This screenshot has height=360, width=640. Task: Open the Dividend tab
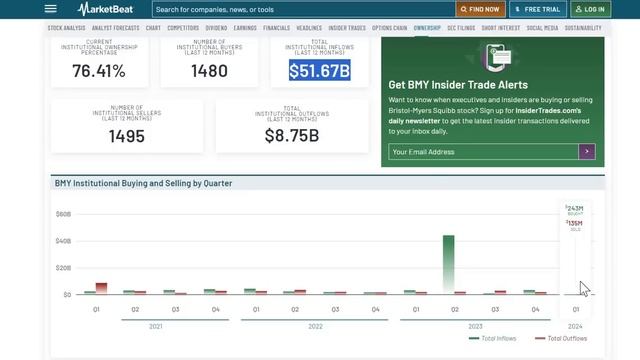tap(216, 28)
